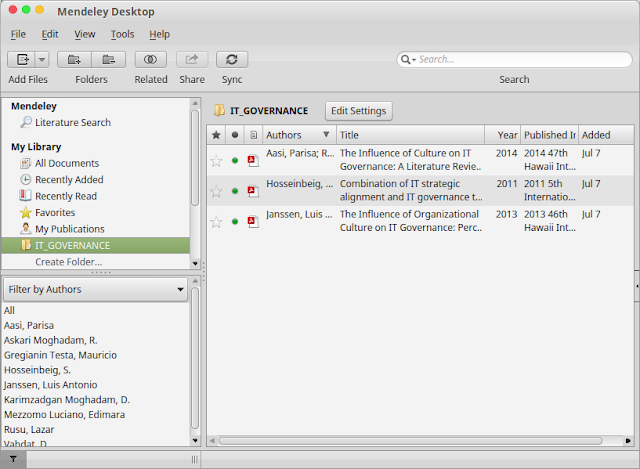
Task: Filter by author Gregianin Testa, Mauricio
Action: coord(60,355)
